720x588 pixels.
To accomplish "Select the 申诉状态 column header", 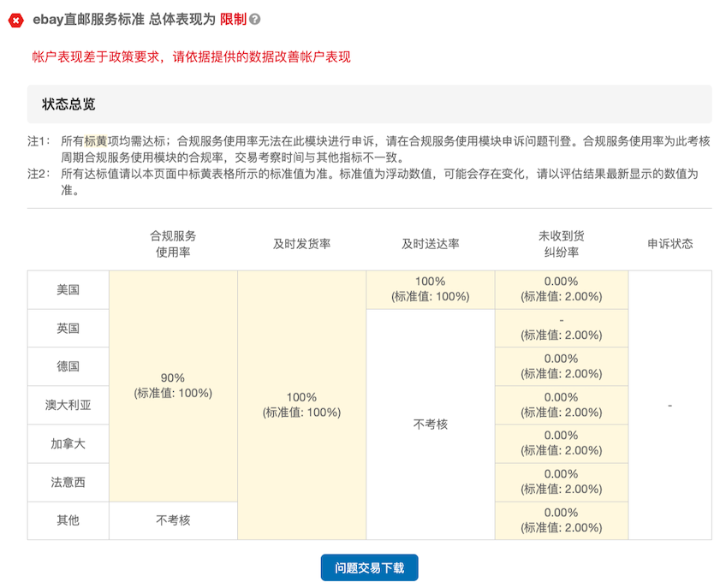I will pyautogui.click(x=669, y=244).
